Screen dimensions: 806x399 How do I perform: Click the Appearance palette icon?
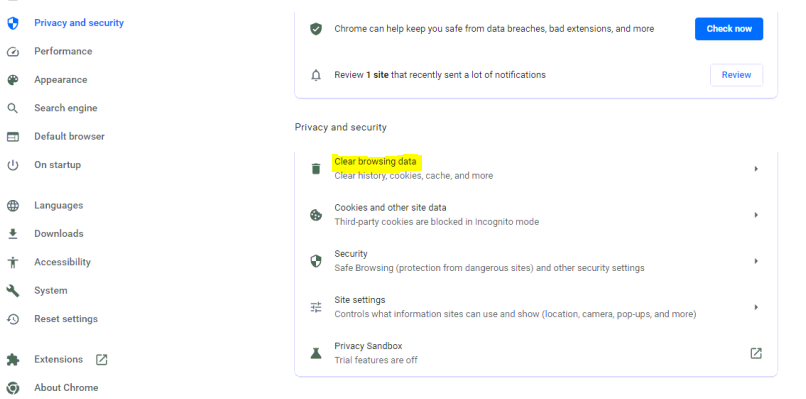click(x=13, y=80)
